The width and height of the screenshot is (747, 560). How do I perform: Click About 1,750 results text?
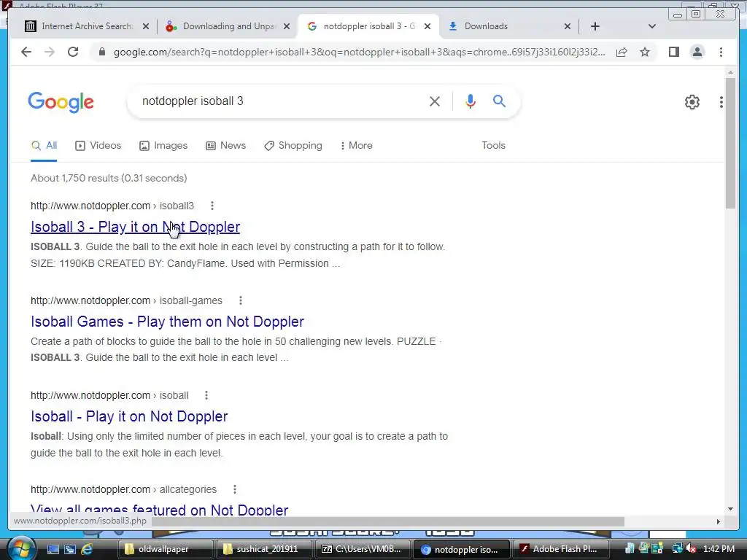[109, 178]
